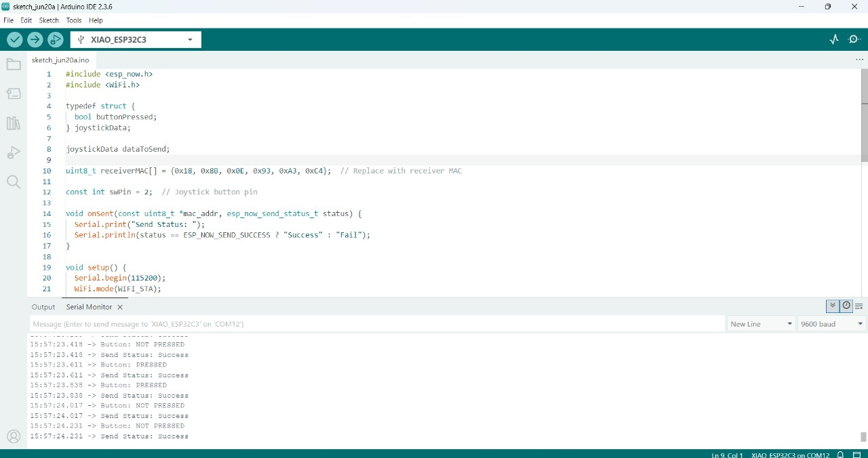
Task: Open the Sketchbook folder sidebar icon
Action: [x=14, y=65]
